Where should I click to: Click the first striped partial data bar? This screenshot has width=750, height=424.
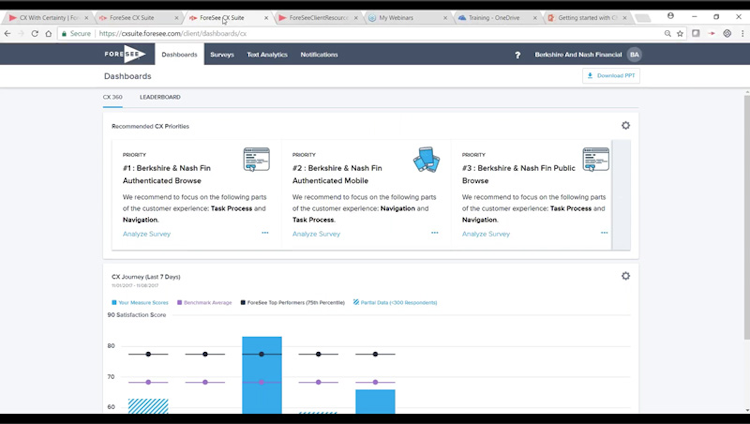tap(148, 406)
